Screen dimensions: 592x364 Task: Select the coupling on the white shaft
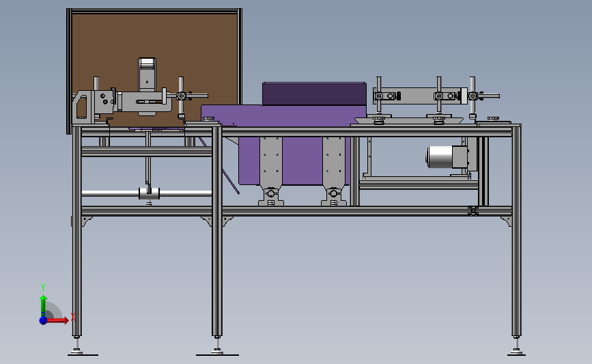click(149, 193)
